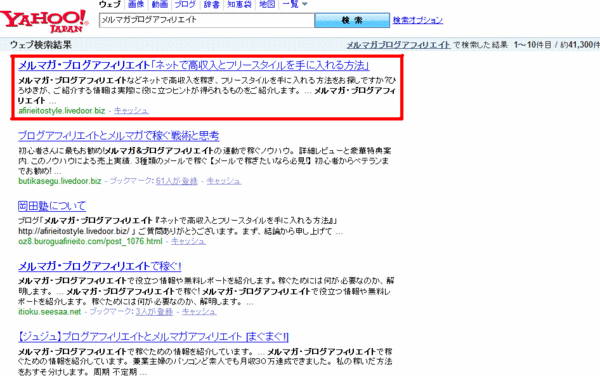Click the butikasegu.livedoor.biz green URL
Viewport: 600px width, 376px height.
[x=60, y=181]
